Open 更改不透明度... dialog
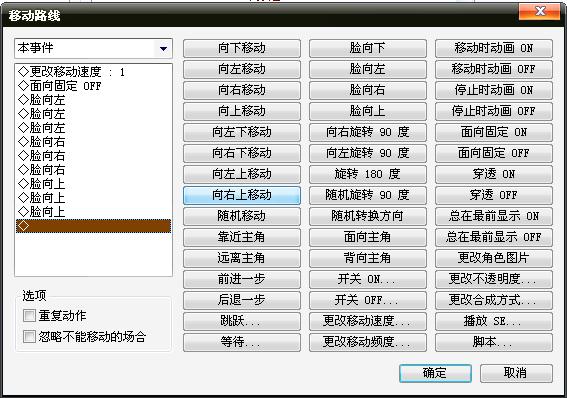The height and width of the screenshot is (398, 567). 494,279
